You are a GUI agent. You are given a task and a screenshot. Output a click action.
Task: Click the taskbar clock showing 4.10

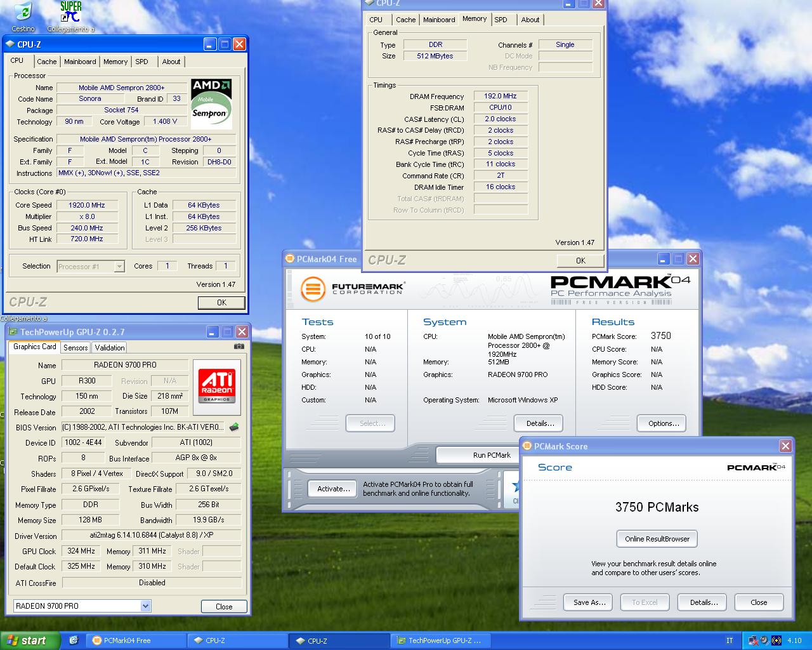click(x=794, y=641)
